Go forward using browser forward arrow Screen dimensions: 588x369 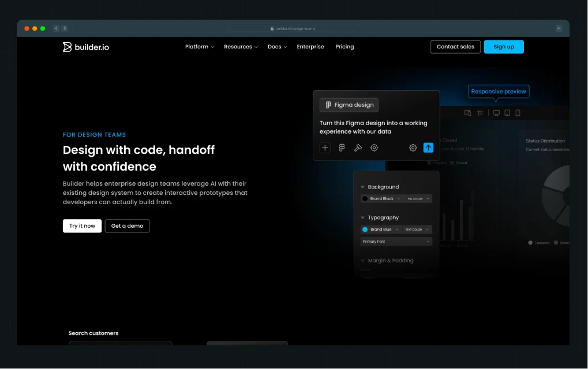pyautogui.click(x=65, y=28)
